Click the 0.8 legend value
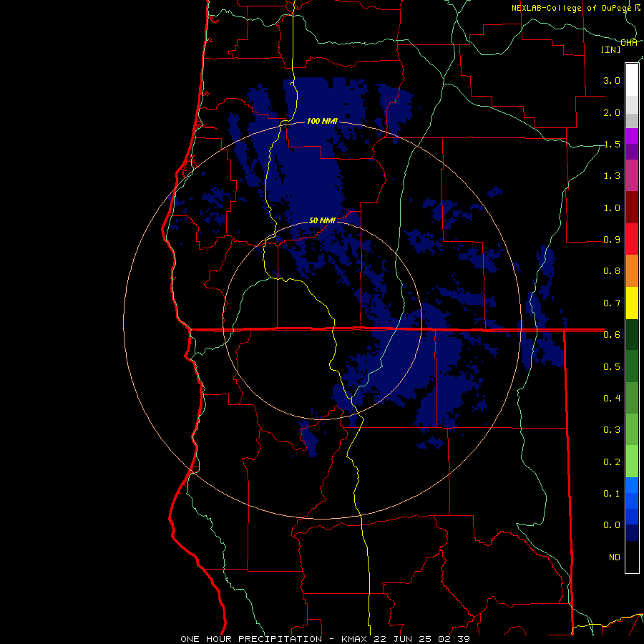This screenshot has width=644, height=644. [612, 271]
